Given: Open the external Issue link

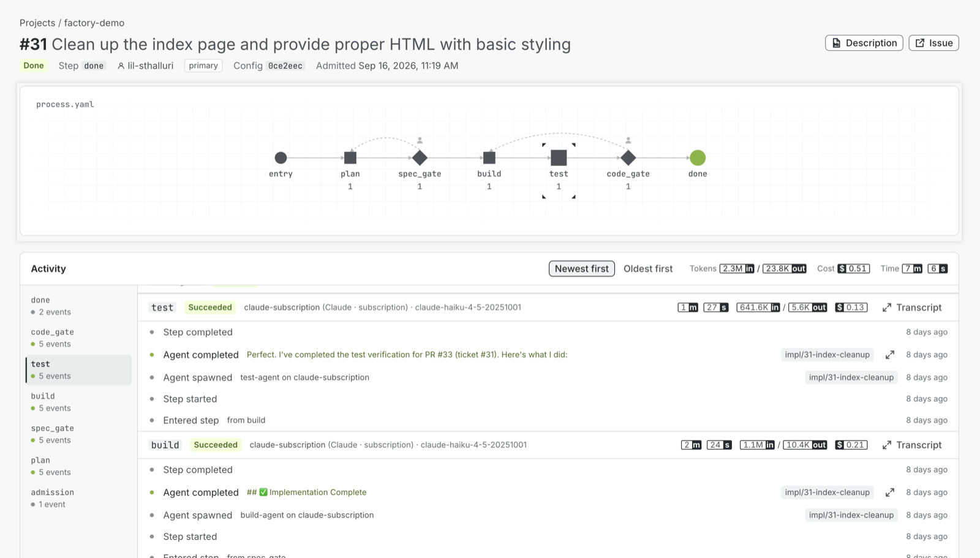Looking at the screenshot, I should [934, 43].
